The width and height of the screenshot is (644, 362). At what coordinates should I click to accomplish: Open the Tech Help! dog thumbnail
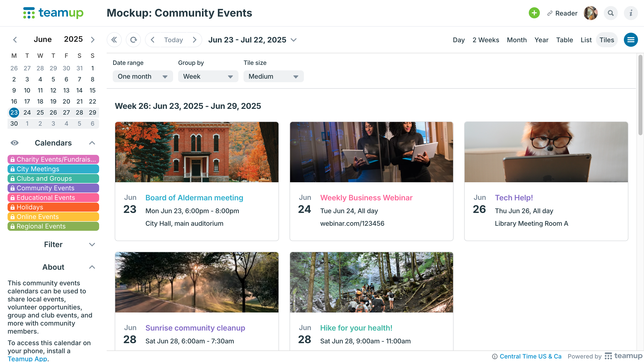click(546, 152)
